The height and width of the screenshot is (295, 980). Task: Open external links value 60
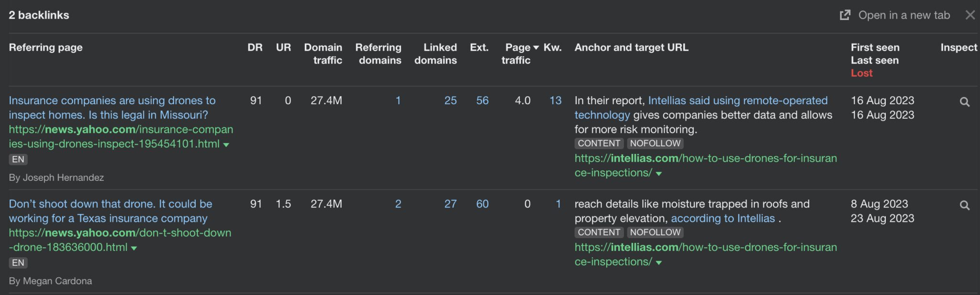(x=482, y=204)
